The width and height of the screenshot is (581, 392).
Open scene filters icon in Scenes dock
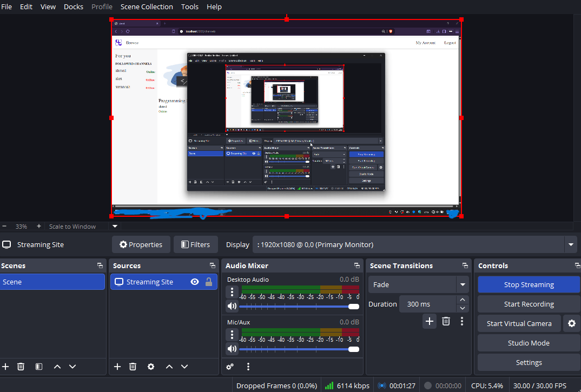[38, 367]
